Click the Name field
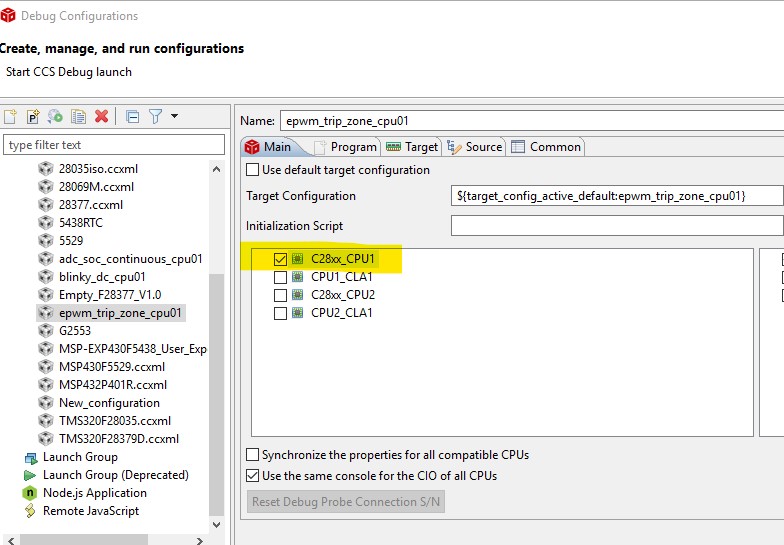The height and width of the screenshot is (545, 784). click(x=532, y=121)
